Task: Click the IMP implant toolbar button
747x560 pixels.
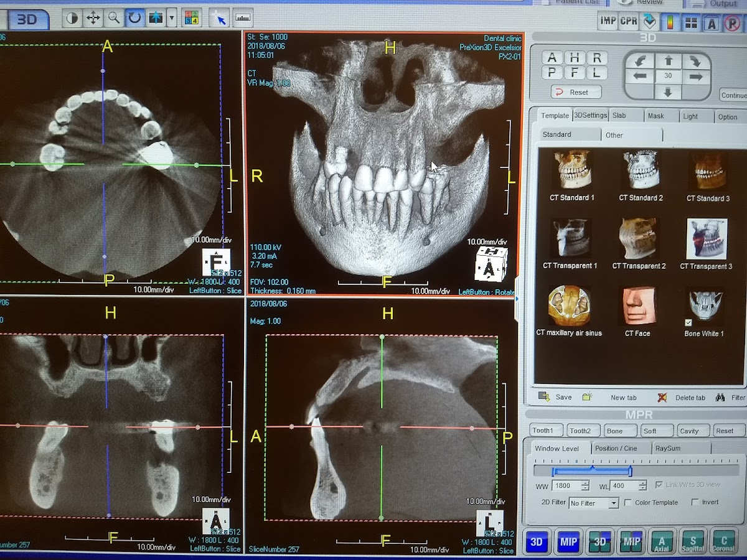Action: point(608,21)
